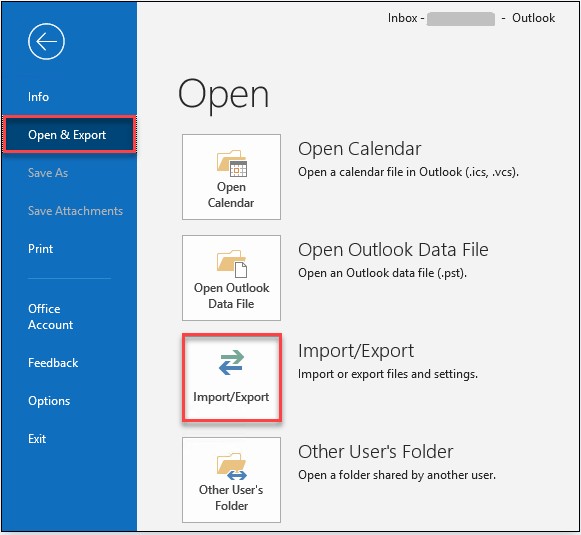Screen dimensions: 581x535
Task: Select Open & Export in sidebar
Action: tap(69, 134)
